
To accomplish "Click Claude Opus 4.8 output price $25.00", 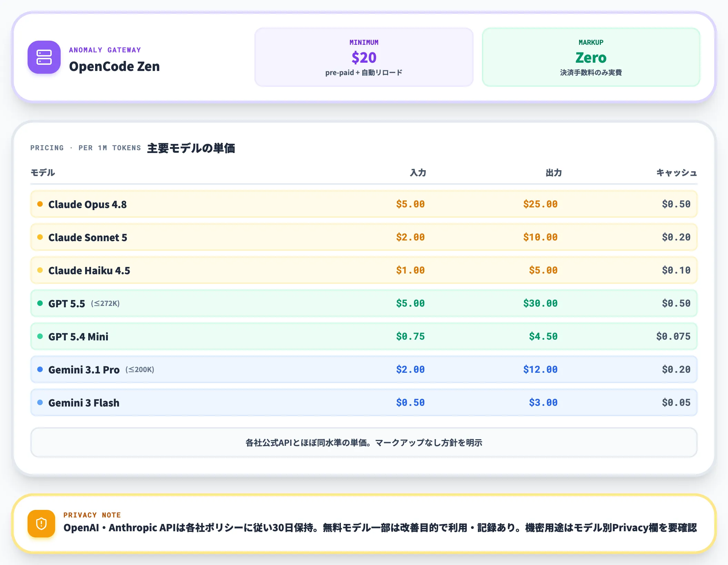I will tap(540, 204).
